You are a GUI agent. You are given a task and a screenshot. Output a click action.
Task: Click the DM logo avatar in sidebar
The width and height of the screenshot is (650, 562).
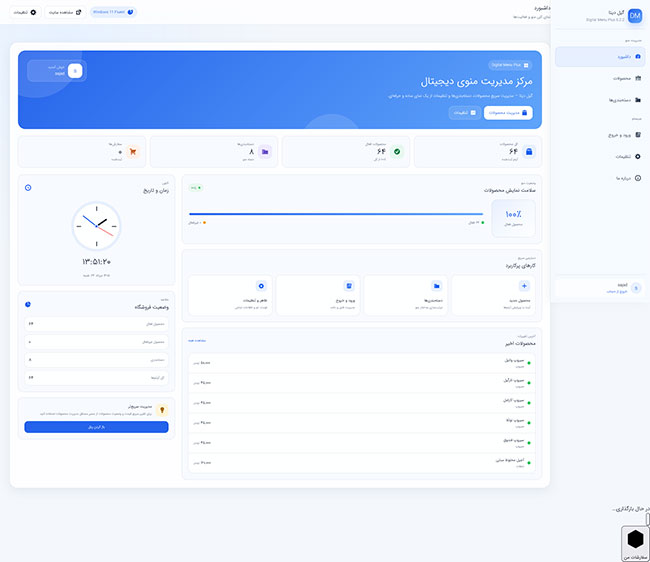click(635, 16)
